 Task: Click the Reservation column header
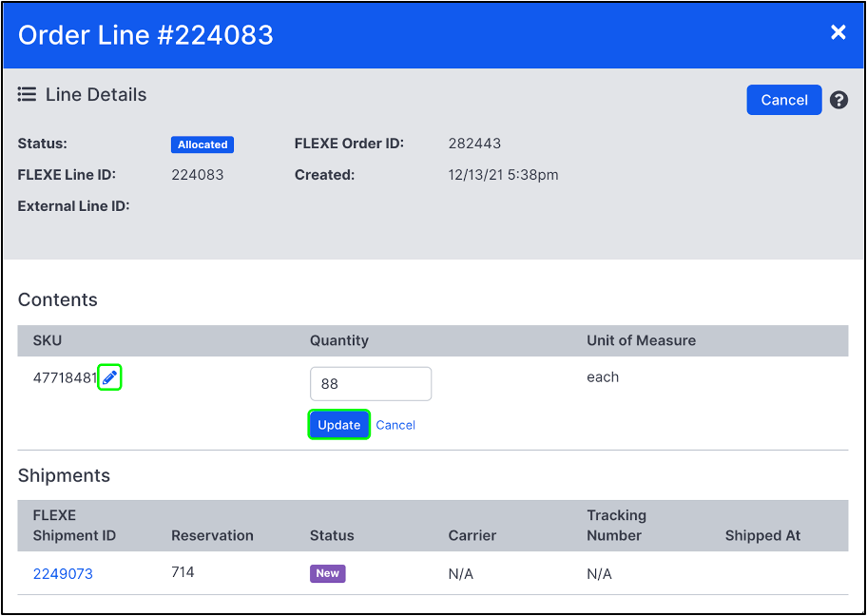pyautogui.click(x=212, y=536)
